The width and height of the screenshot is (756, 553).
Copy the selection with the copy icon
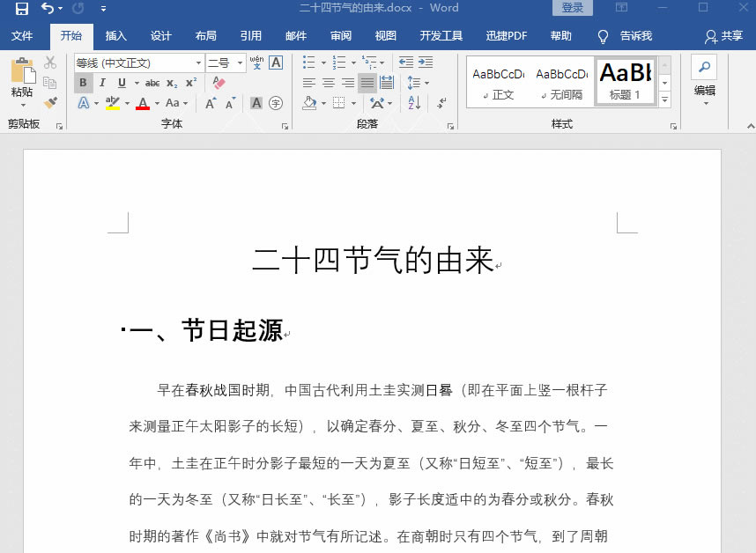coord(50,83)
